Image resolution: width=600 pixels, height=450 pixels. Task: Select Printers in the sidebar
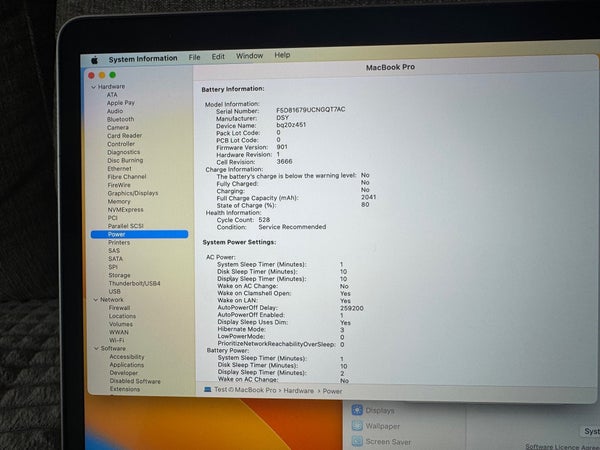(119, 243)
